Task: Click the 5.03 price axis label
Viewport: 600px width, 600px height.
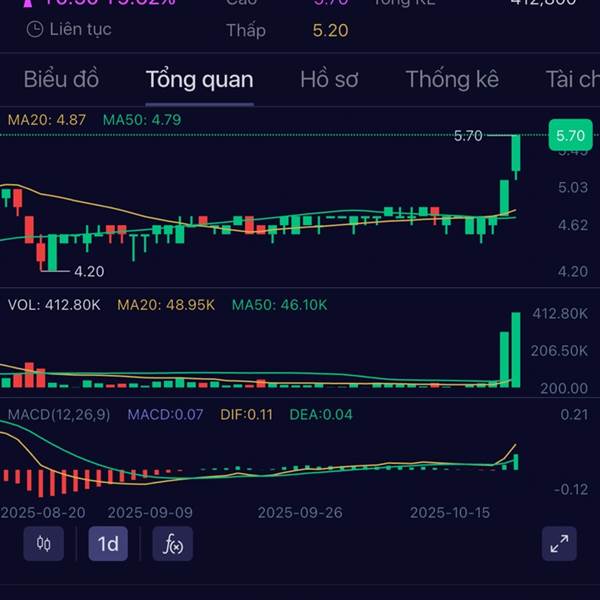Action: coord(573,188)
